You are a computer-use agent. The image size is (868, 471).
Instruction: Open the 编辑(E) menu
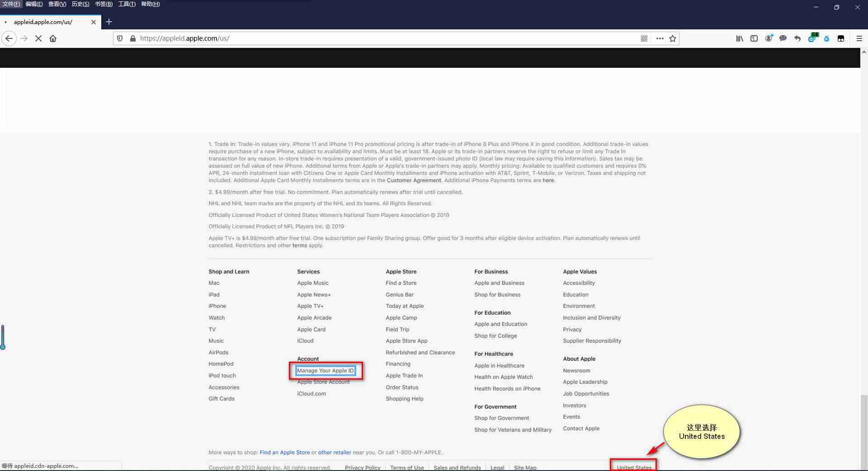coord(34,4)
